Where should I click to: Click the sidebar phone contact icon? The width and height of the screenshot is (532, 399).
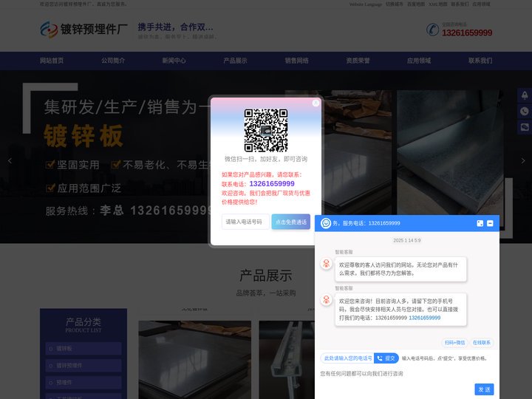(525, 111)
